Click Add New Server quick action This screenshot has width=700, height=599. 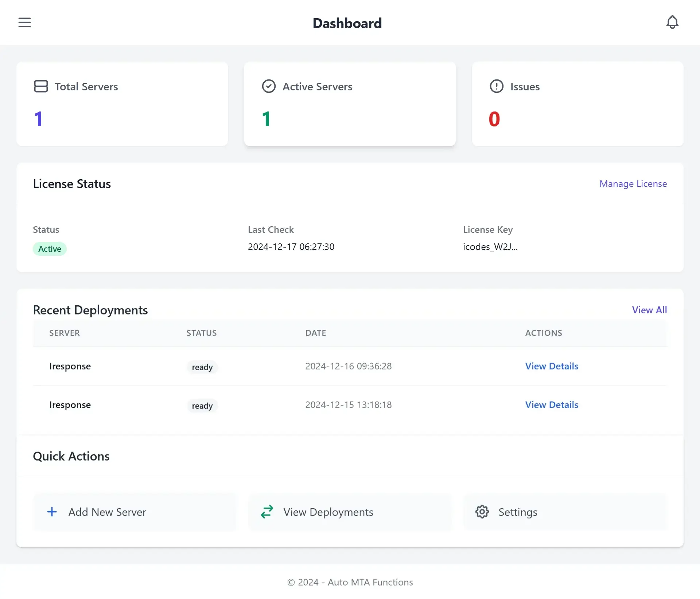pos(135,512)
